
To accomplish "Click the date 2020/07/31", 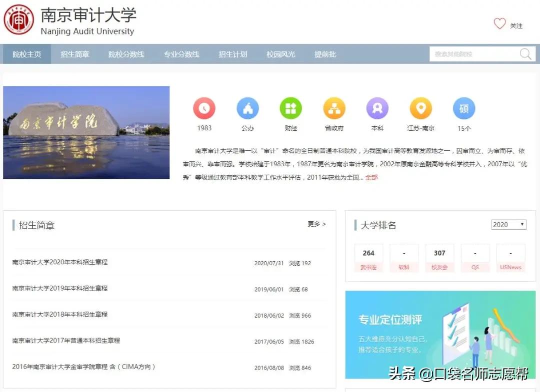I will tap(269, 263).
